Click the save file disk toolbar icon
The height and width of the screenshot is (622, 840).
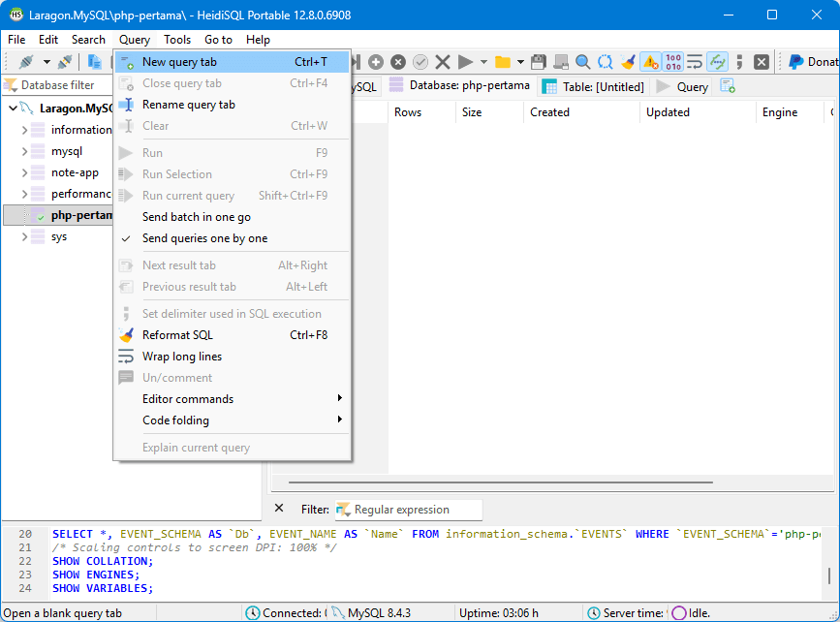tap(537, 60)
